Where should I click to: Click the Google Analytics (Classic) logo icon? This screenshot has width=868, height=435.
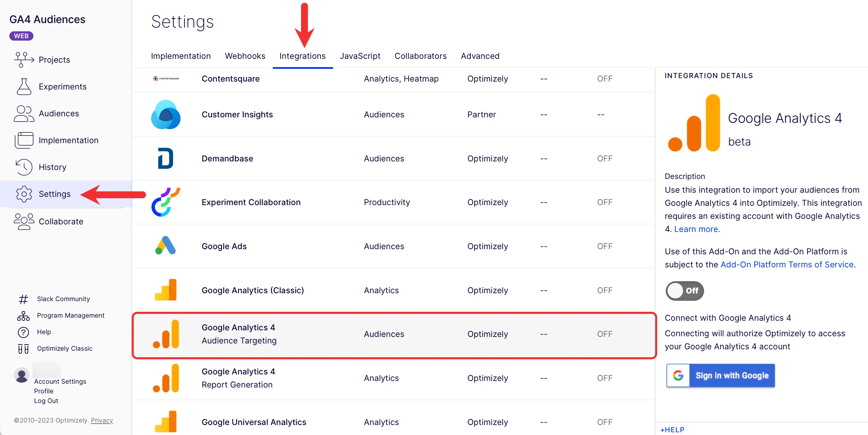(166, 290)
